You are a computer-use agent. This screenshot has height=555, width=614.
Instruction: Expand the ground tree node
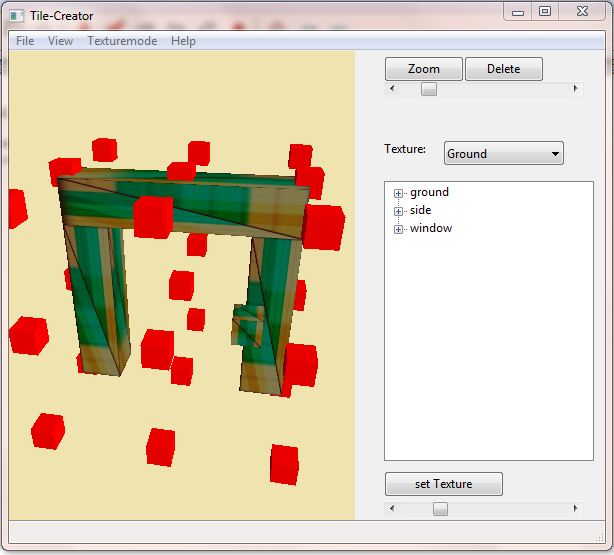pos(398,193)
